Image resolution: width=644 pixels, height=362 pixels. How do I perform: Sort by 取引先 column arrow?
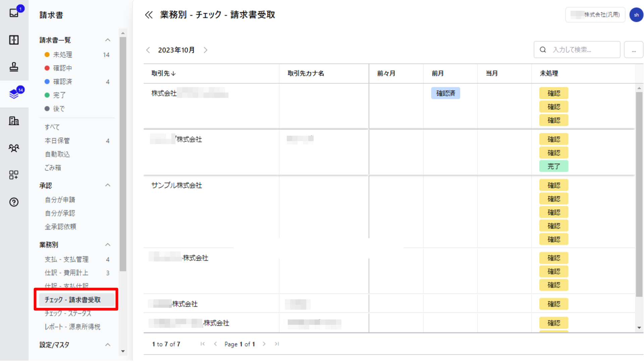pos(173,73)
